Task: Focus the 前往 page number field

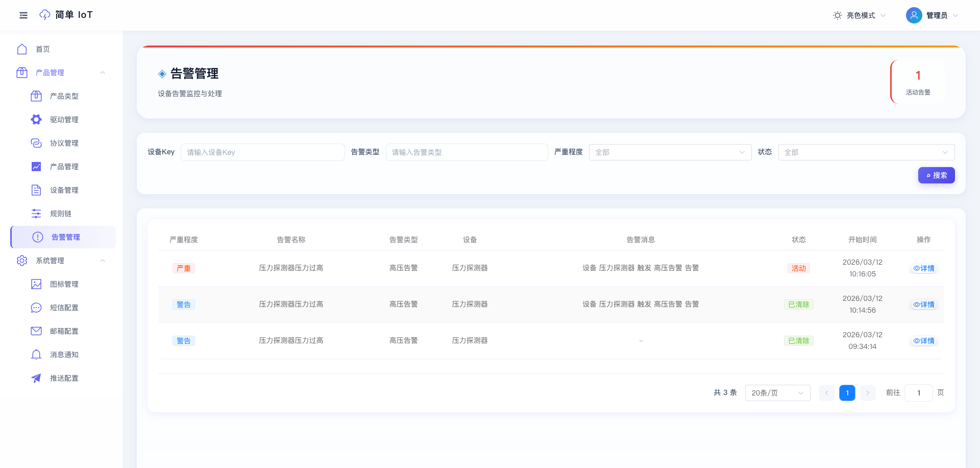Action: coord(919,393)
